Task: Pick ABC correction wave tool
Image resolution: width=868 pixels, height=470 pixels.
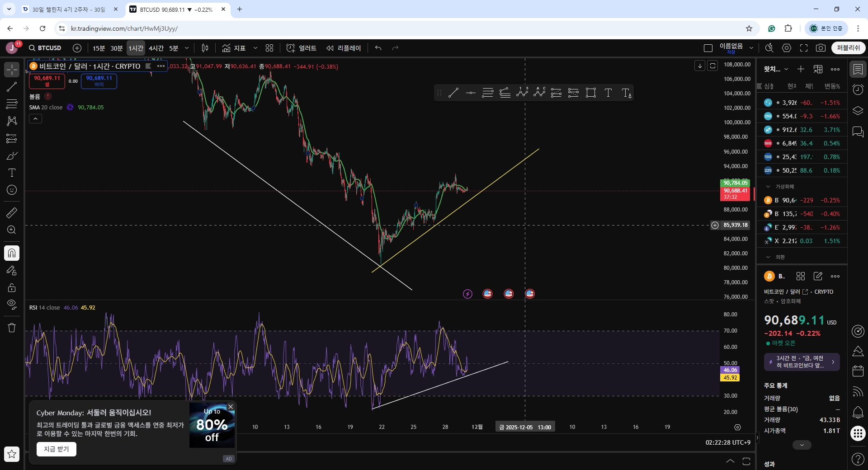Action: coord(539,93)
